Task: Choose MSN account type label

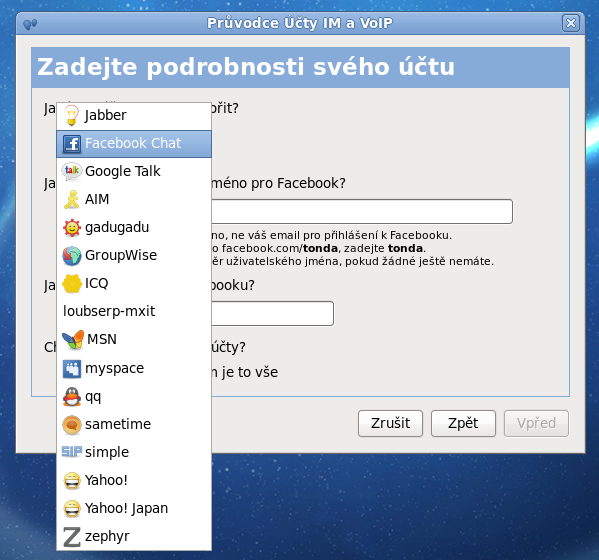Action: [x=102, y=339]
